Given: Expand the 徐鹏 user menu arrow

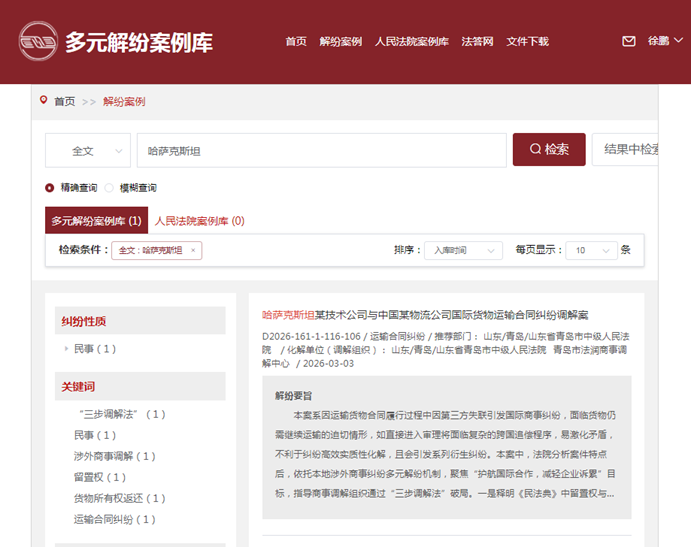Looking at the screenshot, I should click(x=677, y=42).
